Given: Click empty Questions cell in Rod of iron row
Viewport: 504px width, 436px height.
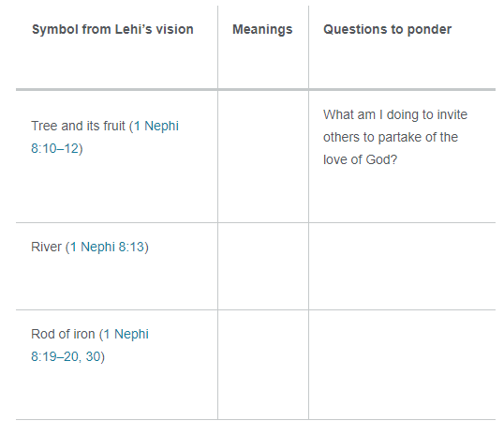Looking at the screenshot, I should pyautogui.click(x=402, y=365).
